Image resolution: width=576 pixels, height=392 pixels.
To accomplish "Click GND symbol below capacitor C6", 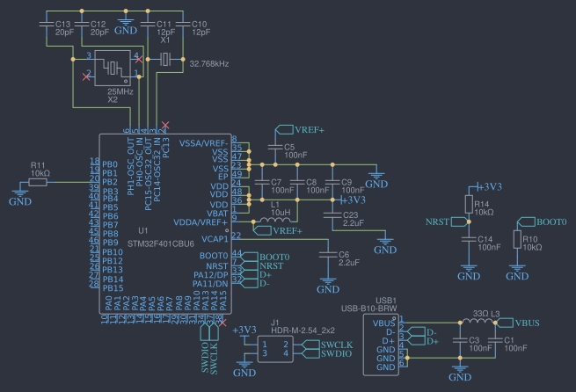I will pos(328,286).
